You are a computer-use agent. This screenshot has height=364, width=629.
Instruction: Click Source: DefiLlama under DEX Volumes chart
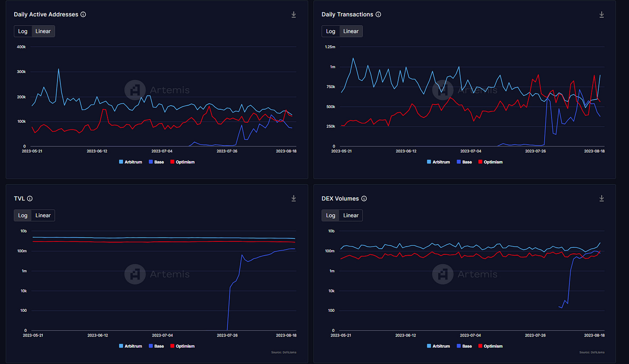(x=592, y=352)
